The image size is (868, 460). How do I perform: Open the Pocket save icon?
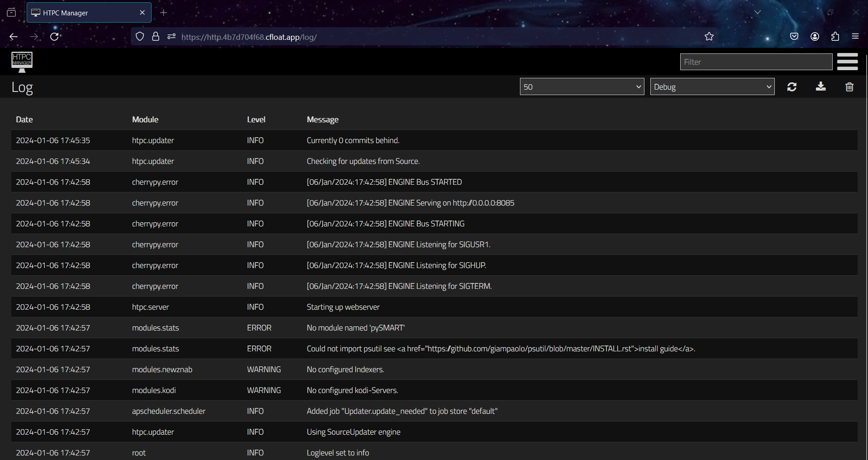click(x=794, y=37)
